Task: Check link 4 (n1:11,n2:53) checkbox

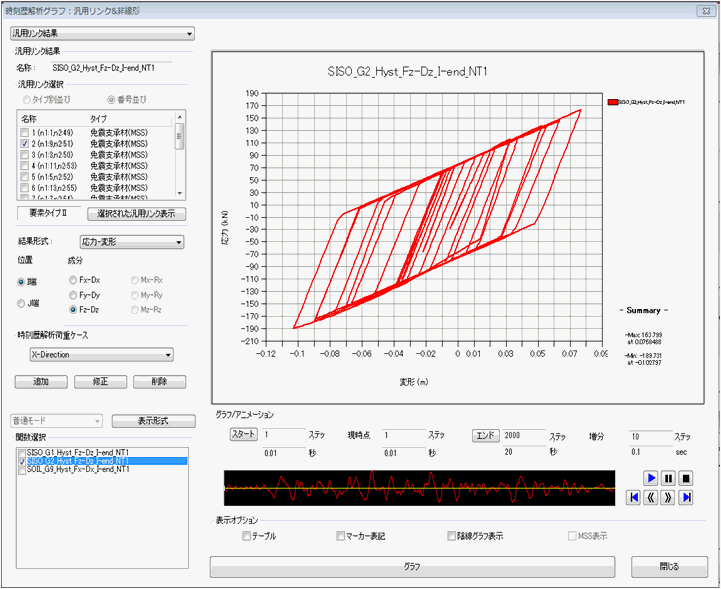Action: 25,166
